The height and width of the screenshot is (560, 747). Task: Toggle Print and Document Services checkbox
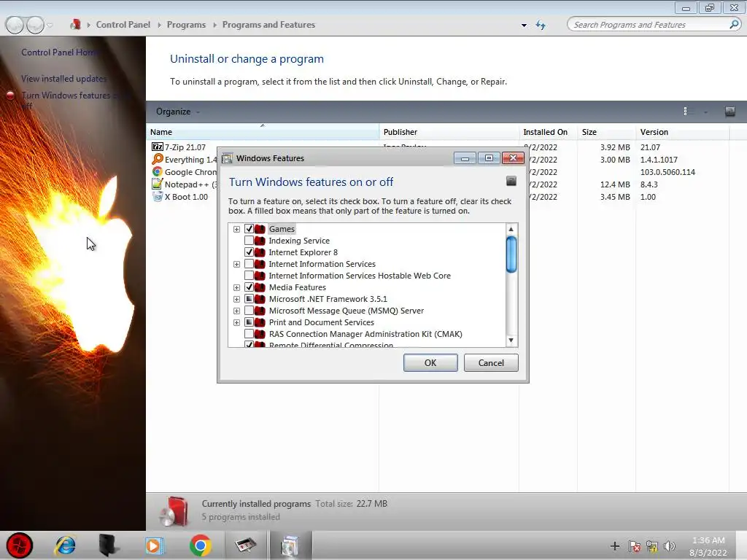(x=249, y=322)
